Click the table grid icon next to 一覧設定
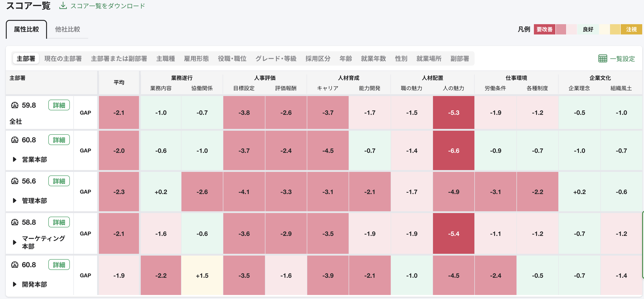This screenshot has width=644, height=299. [603, 58]
